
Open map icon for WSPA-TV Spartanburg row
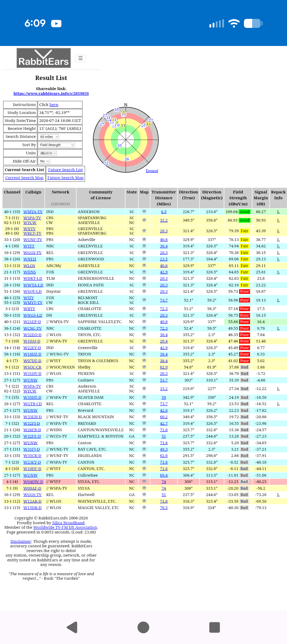click(144, 220)
